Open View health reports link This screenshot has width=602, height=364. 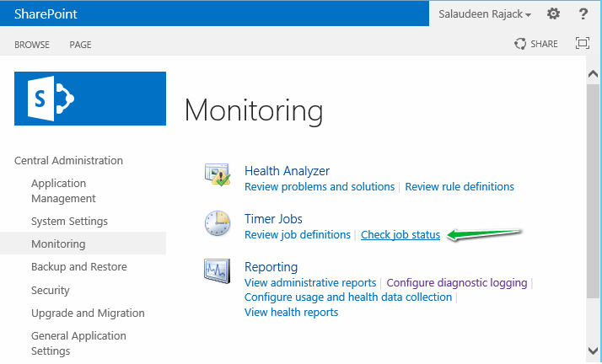[x=292, y=313]
